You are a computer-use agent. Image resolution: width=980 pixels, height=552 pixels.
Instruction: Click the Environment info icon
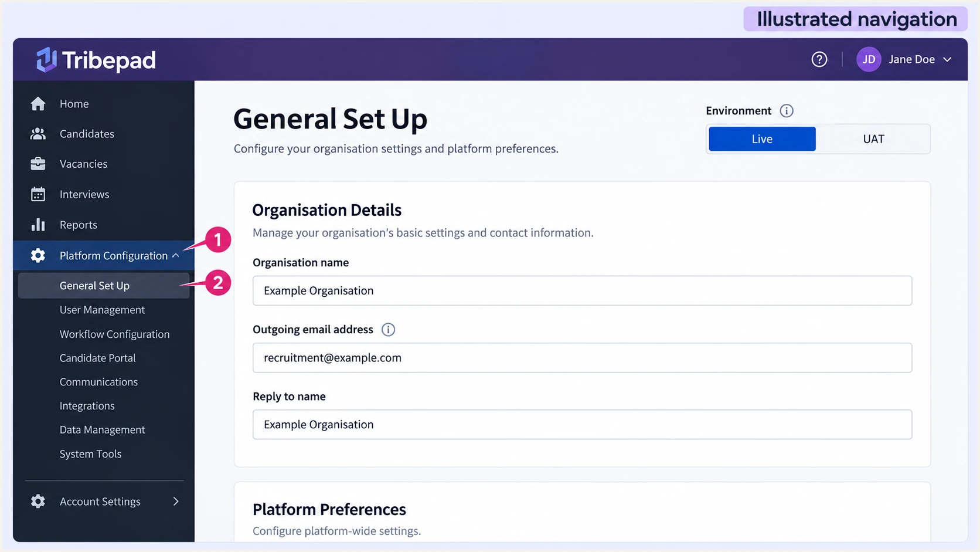pyautogui.click(x=787, y=111)
